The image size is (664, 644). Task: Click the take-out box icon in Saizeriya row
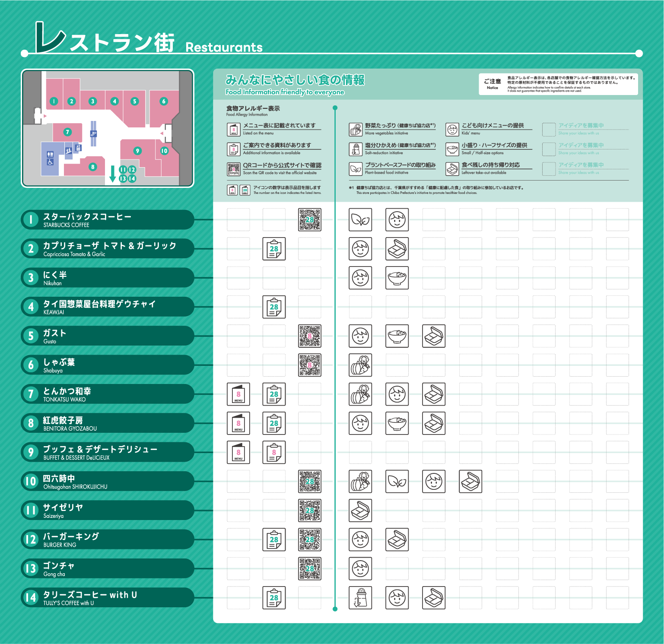[x=360, y=511]
